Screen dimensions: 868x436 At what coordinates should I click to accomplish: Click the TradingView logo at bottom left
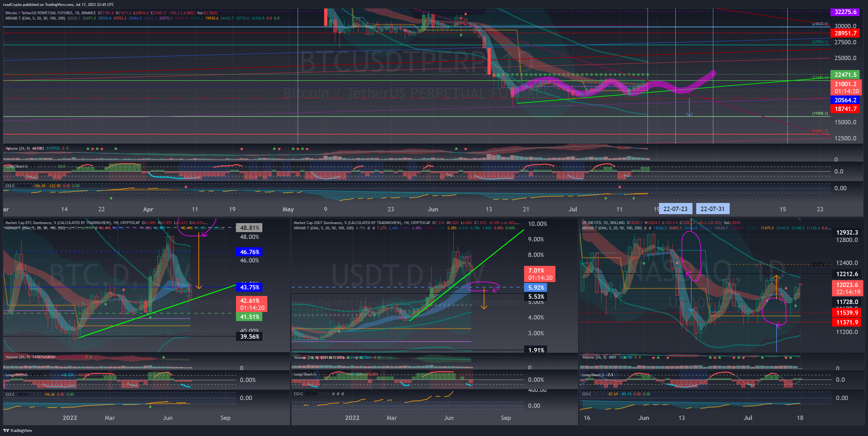click(x=18, y=430)
